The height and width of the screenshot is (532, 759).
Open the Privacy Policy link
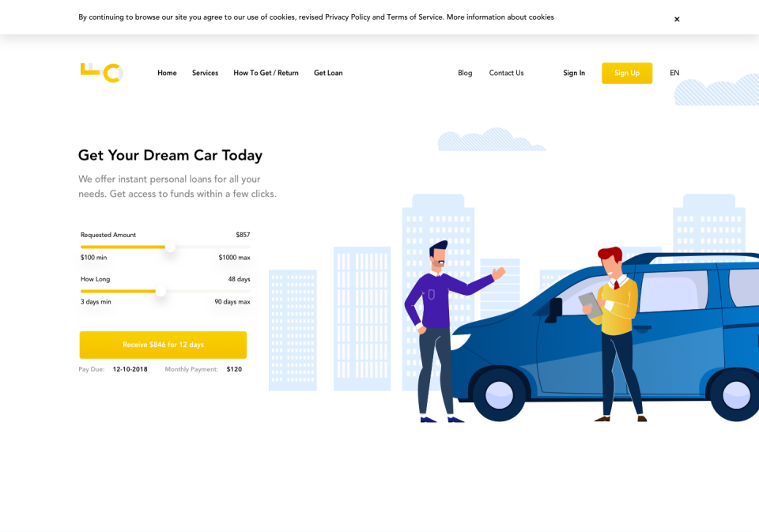[346, 17]
